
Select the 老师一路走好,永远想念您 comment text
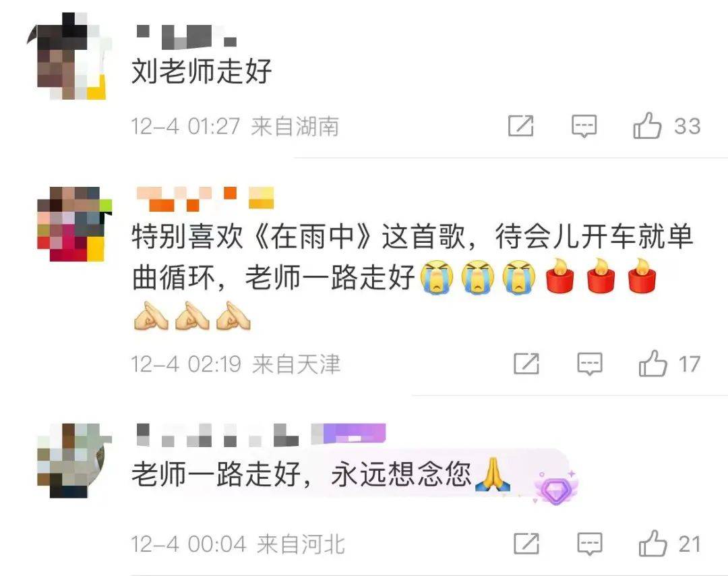click(322, 474)
